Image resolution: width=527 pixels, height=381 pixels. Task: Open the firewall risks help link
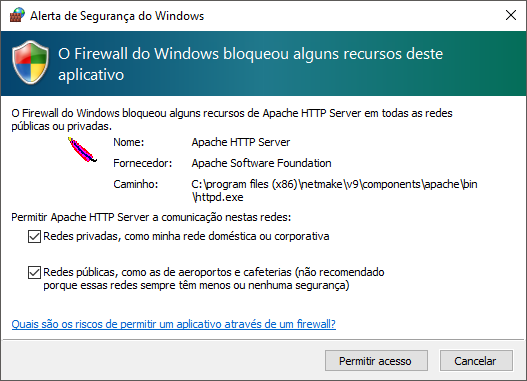173,324
